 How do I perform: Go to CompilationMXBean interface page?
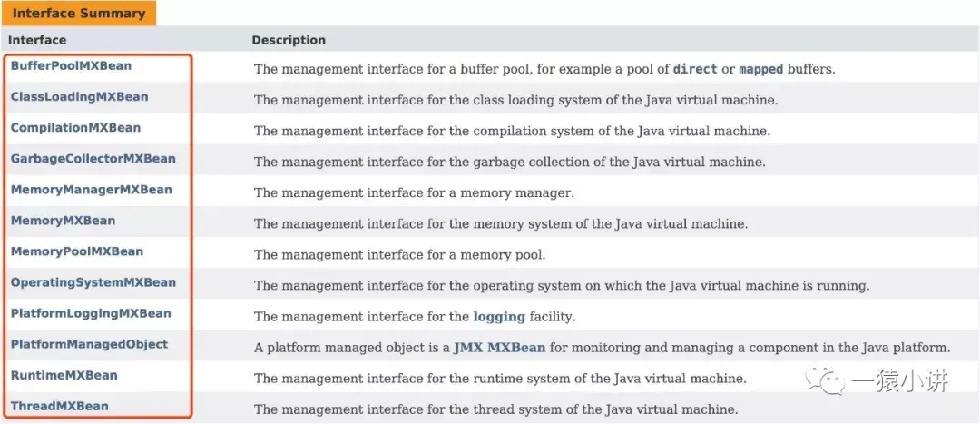point(75,128)
